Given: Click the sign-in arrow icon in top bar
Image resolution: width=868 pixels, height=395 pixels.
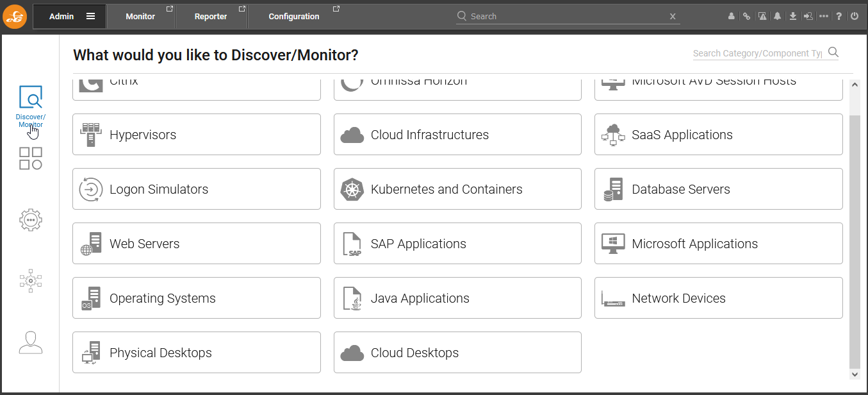Looking at the screenshot, I should click(x=808, y=17).
